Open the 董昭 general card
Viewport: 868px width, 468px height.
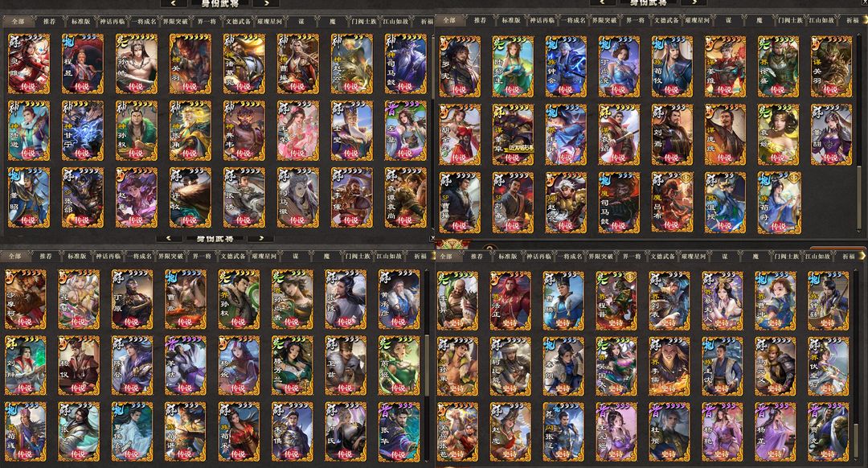tap(29, 198)
